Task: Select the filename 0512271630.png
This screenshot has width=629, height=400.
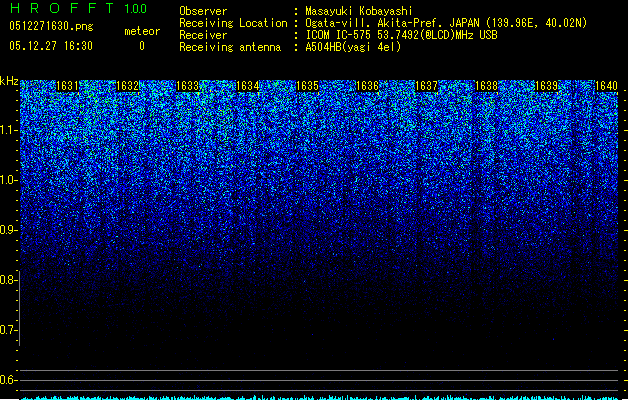Action: point(51,27)
